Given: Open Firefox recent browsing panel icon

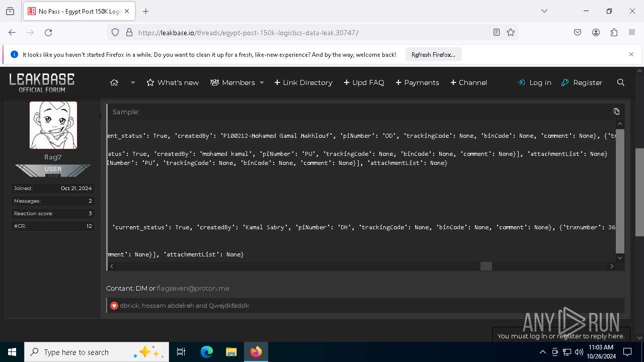Looking at the screenshot, I should pos(10,11).
